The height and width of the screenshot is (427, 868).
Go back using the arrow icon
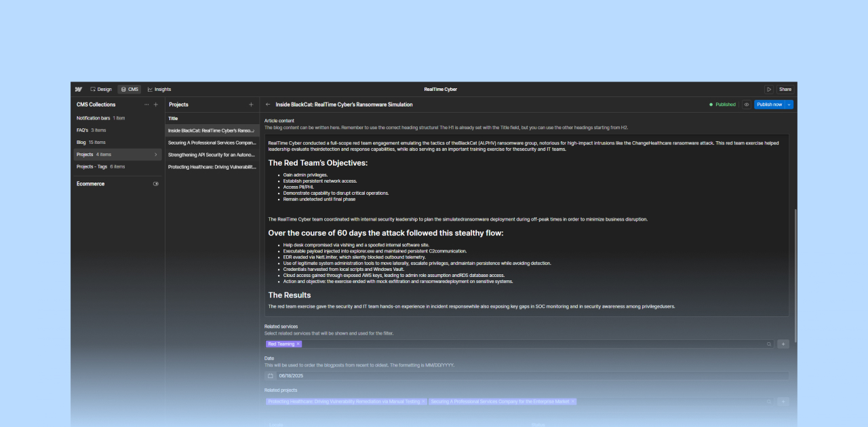click(268, 105)
